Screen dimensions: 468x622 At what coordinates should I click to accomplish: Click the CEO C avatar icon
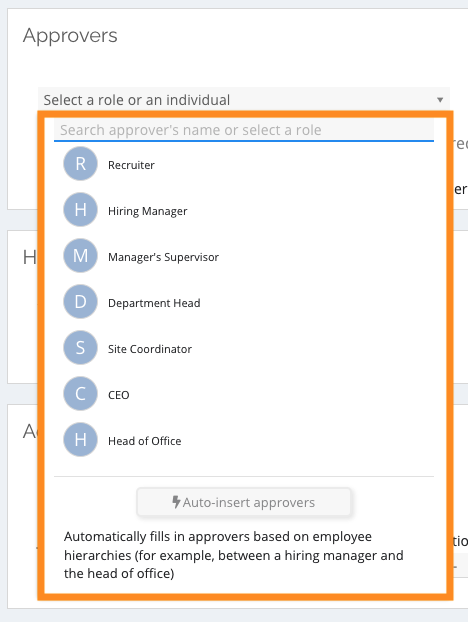pyautogui.click(x=81, y=394)
